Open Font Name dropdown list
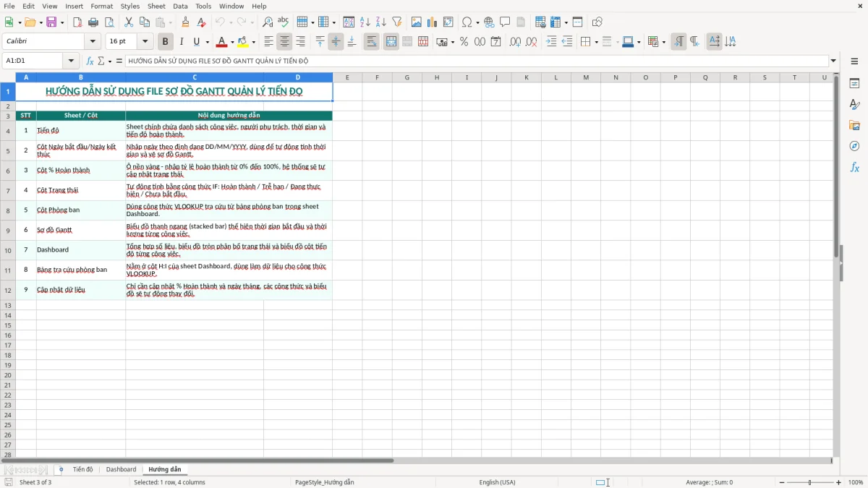Image resolution: width=868 pixels, height=488 pixels. [x=93, y=42]
